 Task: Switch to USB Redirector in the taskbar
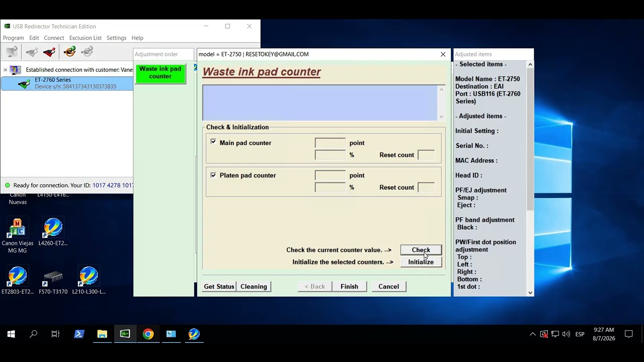coord(125,334)
